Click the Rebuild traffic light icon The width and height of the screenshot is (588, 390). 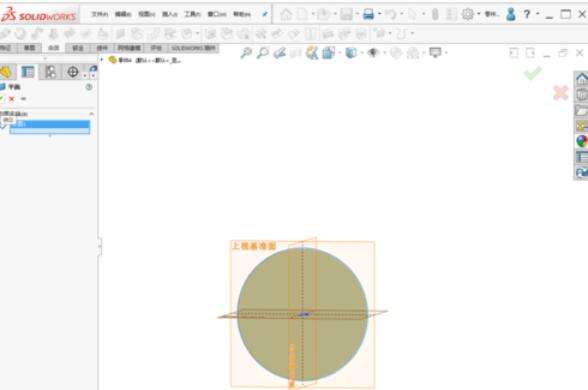(435, 14)
